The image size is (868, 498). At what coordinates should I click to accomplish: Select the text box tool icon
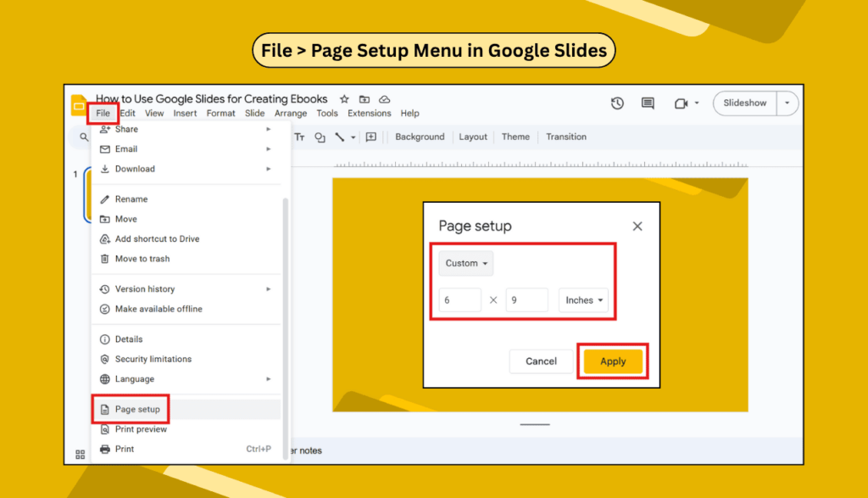pyautogui.click(x=299, y=137)
